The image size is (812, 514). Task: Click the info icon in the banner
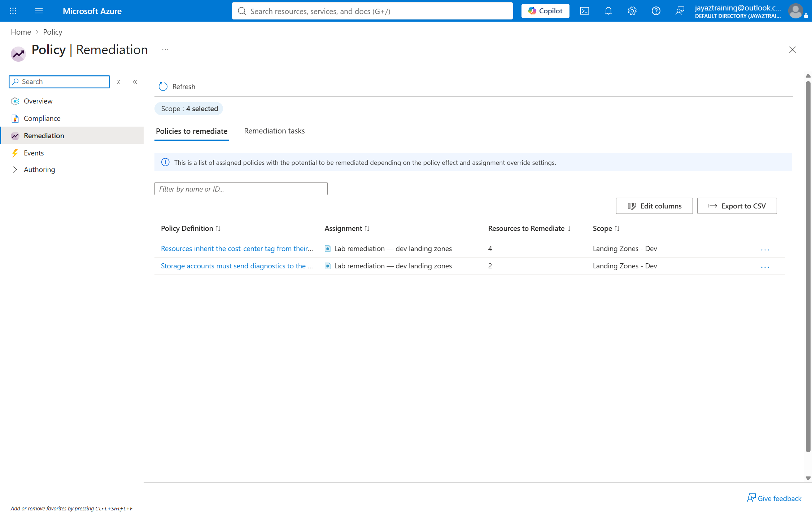click(165, 162)
